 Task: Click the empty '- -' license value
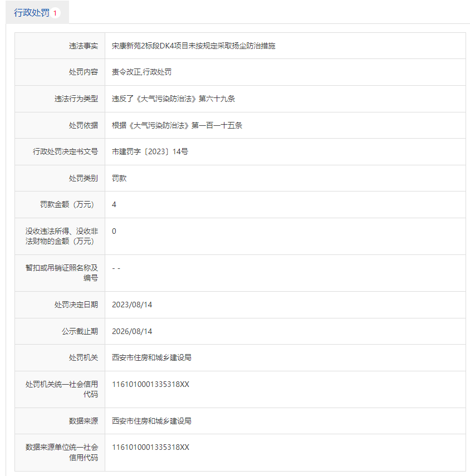[x=116, y=268]
